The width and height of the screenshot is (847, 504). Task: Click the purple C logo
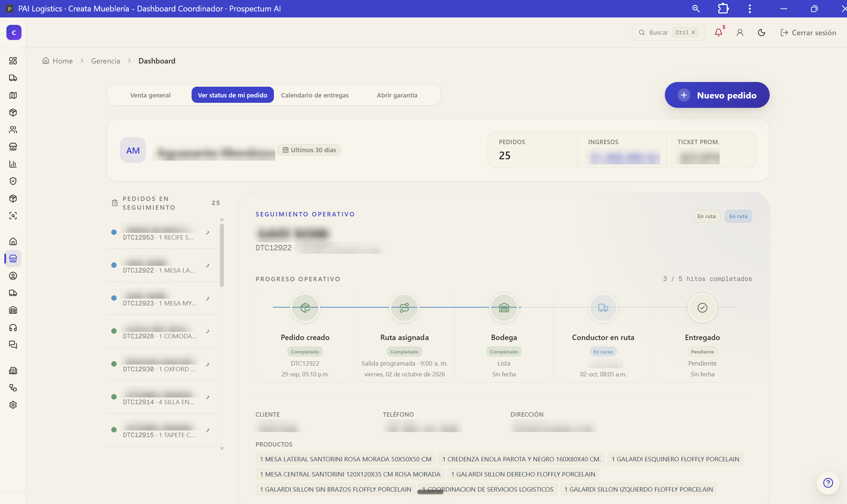point(14,33)
